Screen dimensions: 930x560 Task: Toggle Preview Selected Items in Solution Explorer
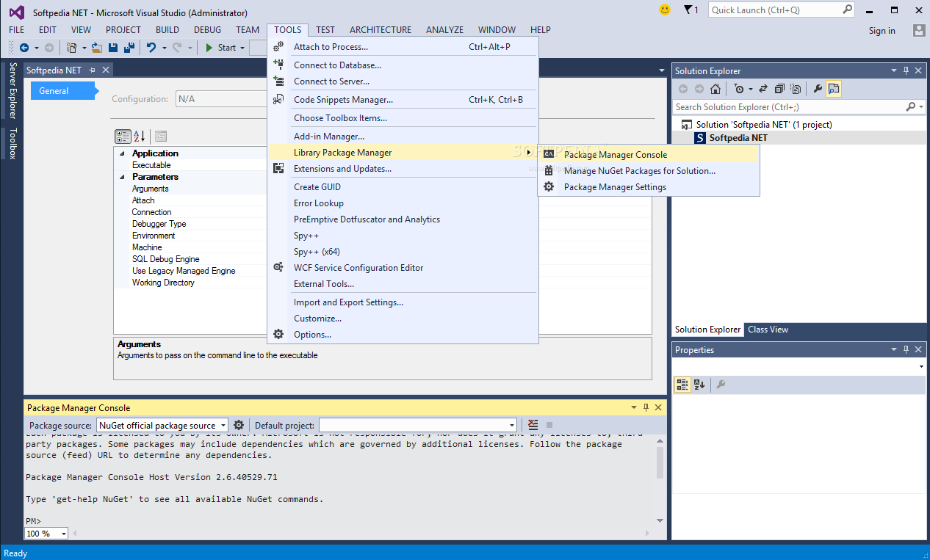(x=833, y=89)
